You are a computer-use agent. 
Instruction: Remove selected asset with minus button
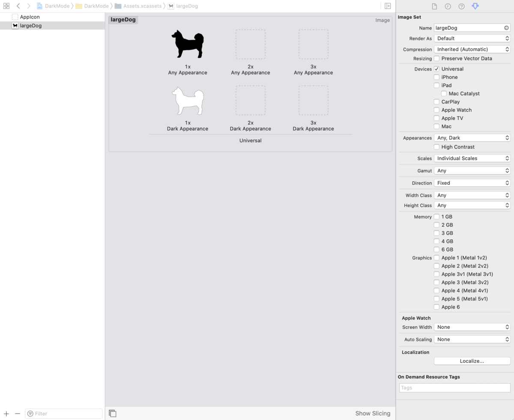18,414
